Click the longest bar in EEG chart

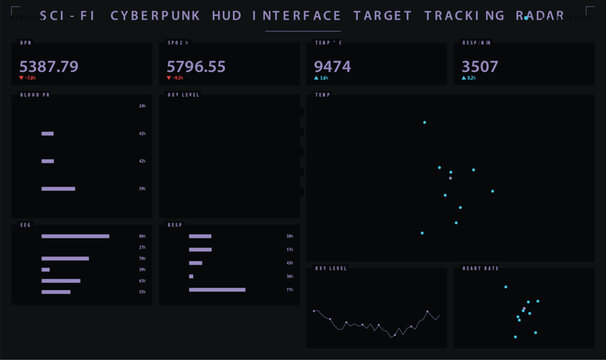tap(75, 236)
